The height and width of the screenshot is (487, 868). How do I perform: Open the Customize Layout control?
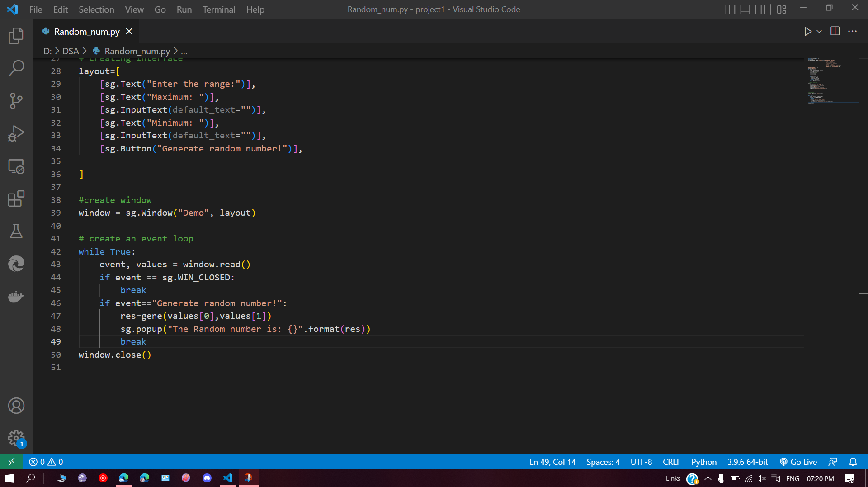point(782,9)
